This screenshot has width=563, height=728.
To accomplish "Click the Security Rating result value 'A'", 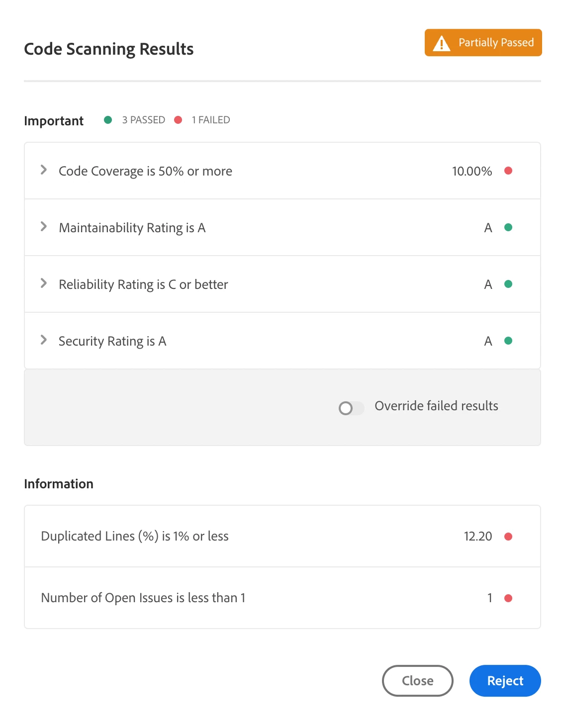I will [x=488, y=341].
